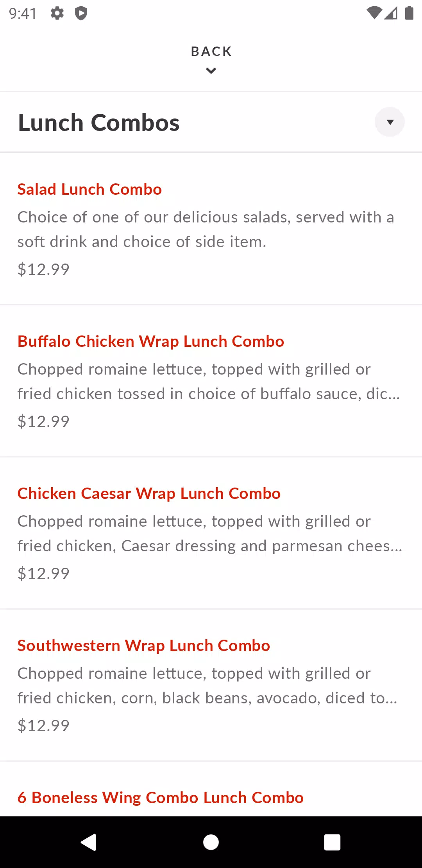Screen dimensions: 422x868
Task: Tap the recent apps square button
Action: (333, 842)
